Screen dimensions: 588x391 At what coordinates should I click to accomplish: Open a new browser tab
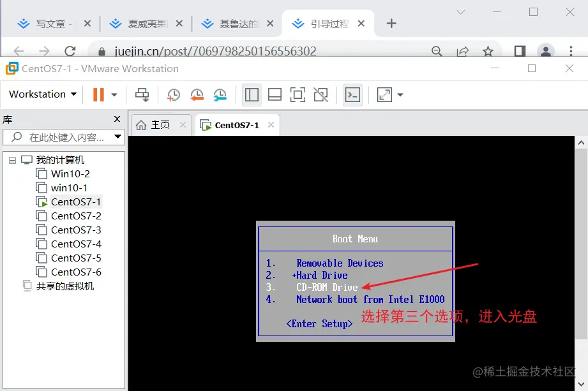(x=391, y=24)
